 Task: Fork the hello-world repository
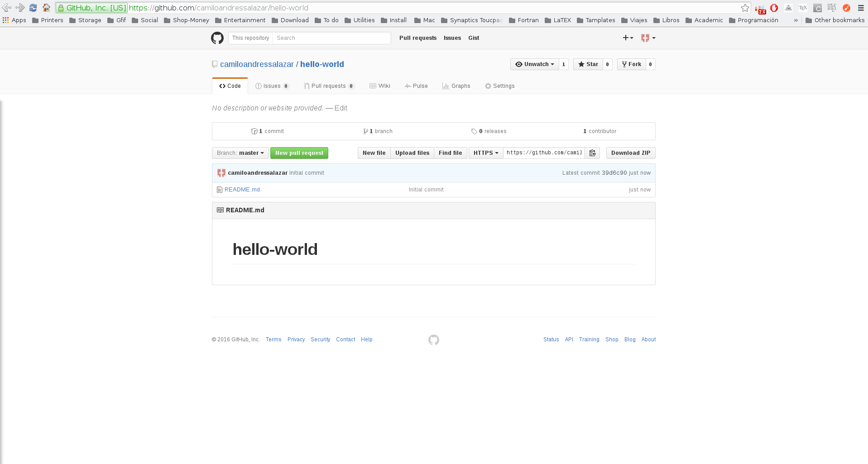631,64
